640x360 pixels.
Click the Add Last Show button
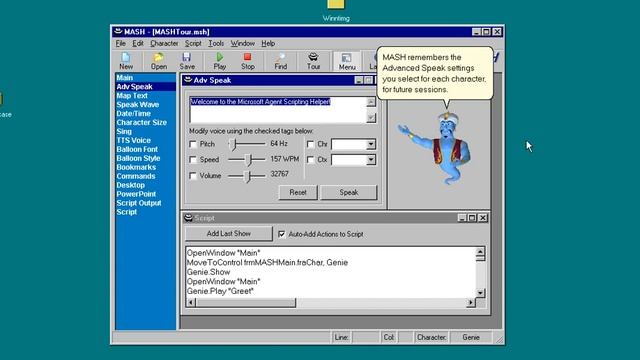point(229,233)
